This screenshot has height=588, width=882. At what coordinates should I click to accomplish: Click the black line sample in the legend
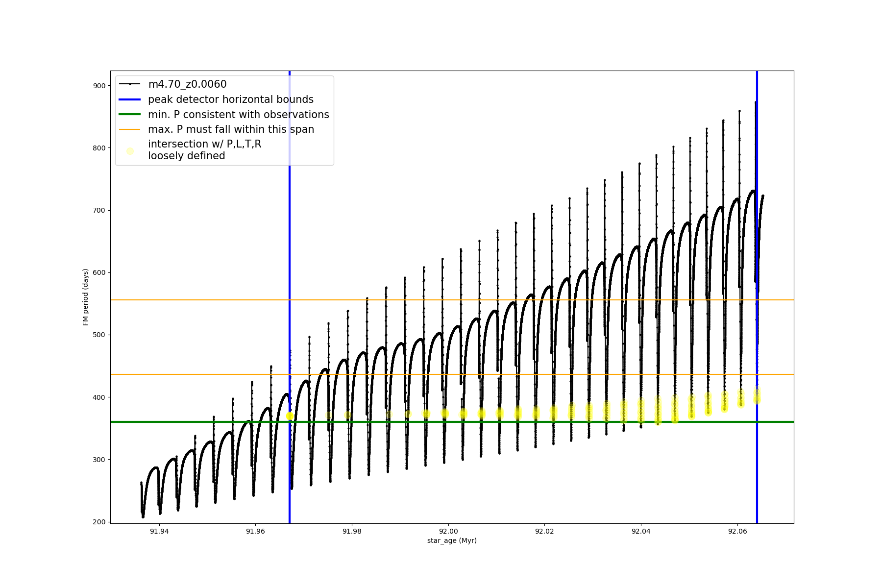tap(130, 84)
